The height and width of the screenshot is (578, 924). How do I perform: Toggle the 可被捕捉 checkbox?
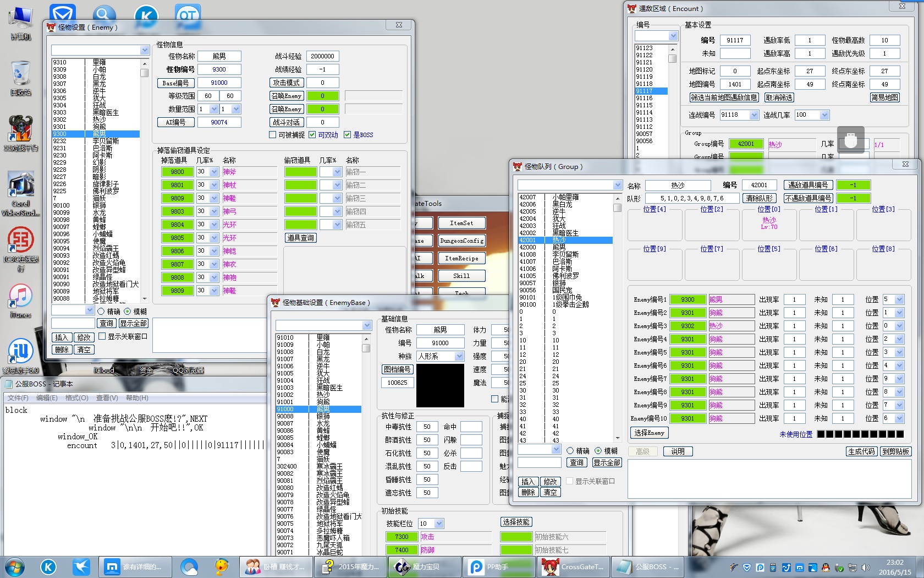point(273,135)
